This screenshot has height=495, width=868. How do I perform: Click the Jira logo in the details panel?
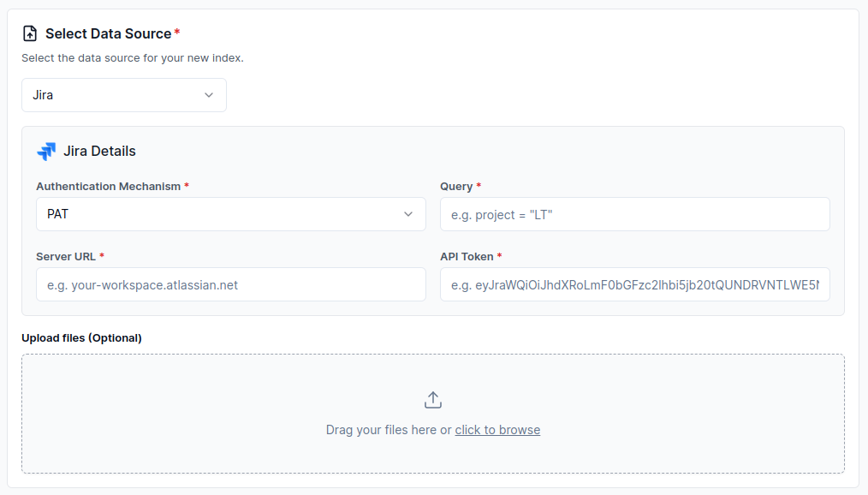pyautogui.click(x=47, y=151)
